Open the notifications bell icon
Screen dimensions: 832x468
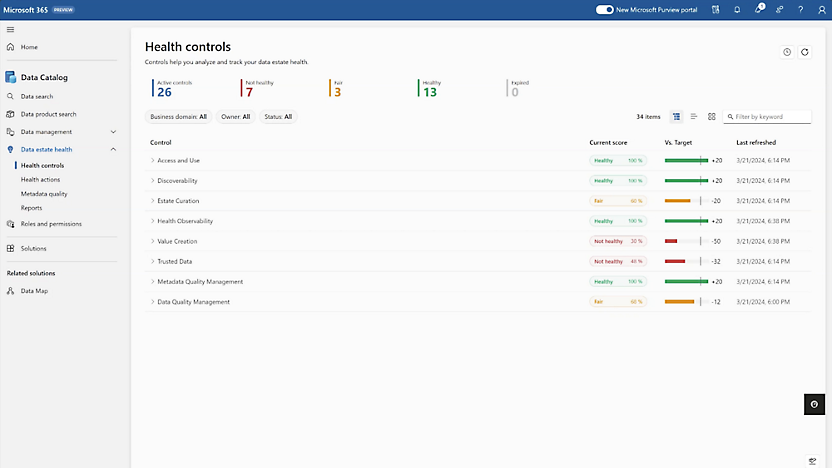click(737, 10)
